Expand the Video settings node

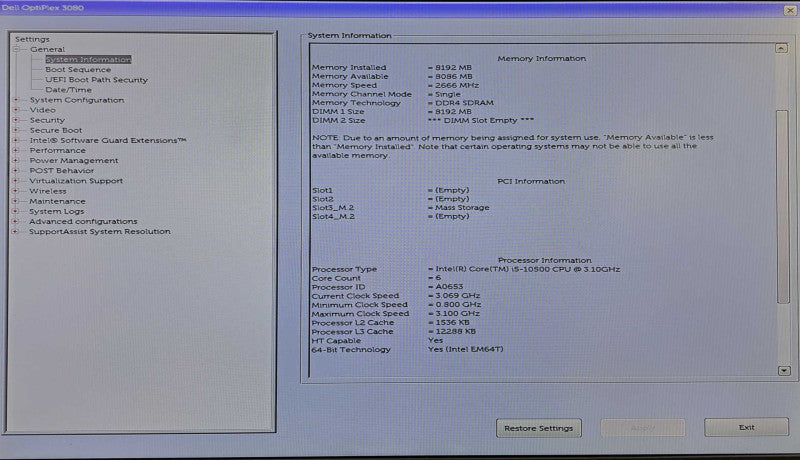click(x=16, y=110)
